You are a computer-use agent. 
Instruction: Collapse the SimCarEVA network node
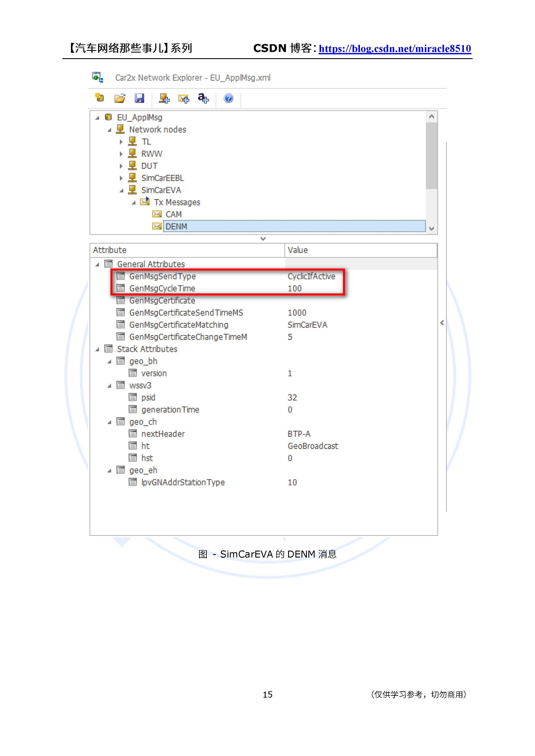tap(122, 191)
